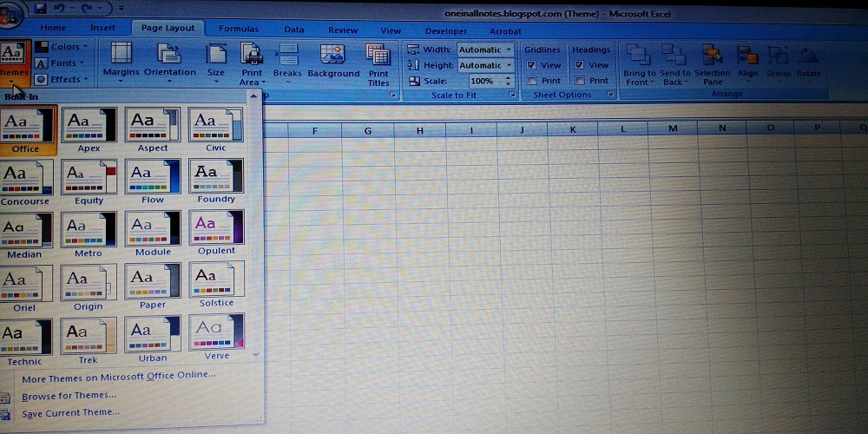This screenshot has width=868, height=434.
Task: Pick the Origin theme
Action: (x=89, y=286)
